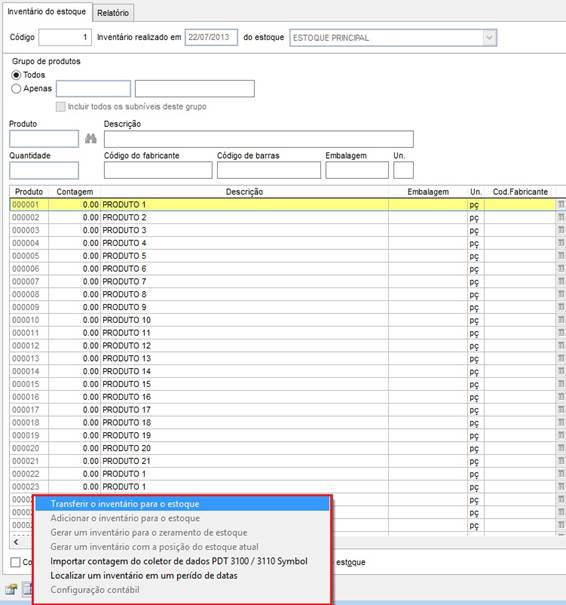The width and height of the screenshot is (566, 605).
Task: Click product code 000022
Action: (25, 474)
